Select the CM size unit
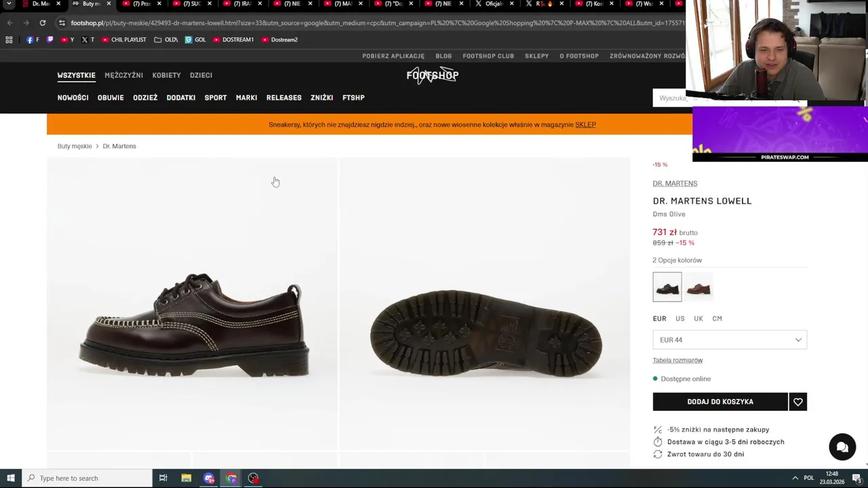 tap(717, 319)
